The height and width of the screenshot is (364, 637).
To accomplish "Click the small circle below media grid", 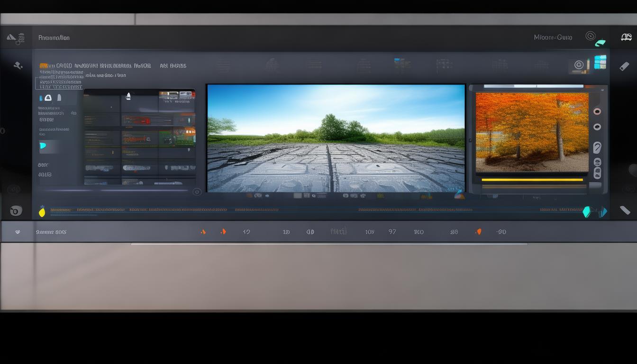I will [197, 191].
